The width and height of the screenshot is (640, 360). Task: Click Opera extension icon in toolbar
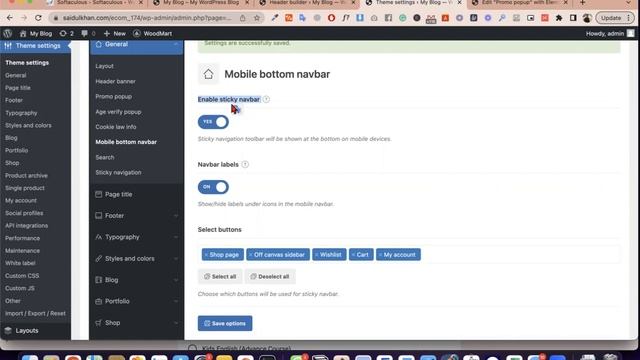click(x=331, y=18)
